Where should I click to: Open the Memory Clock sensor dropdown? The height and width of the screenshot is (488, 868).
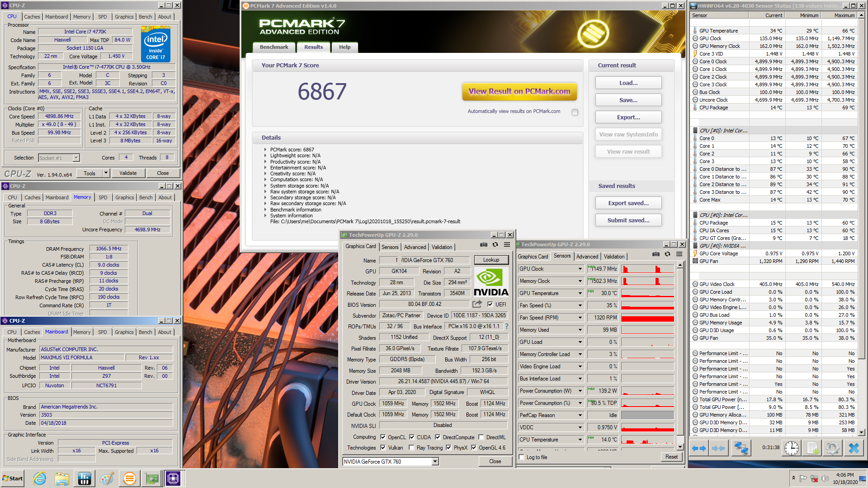[x=580, y=281]
